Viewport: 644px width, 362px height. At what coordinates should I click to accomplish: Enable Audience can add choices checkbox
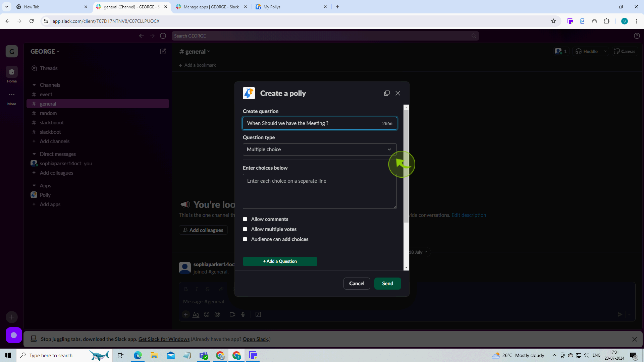(245, 239)
